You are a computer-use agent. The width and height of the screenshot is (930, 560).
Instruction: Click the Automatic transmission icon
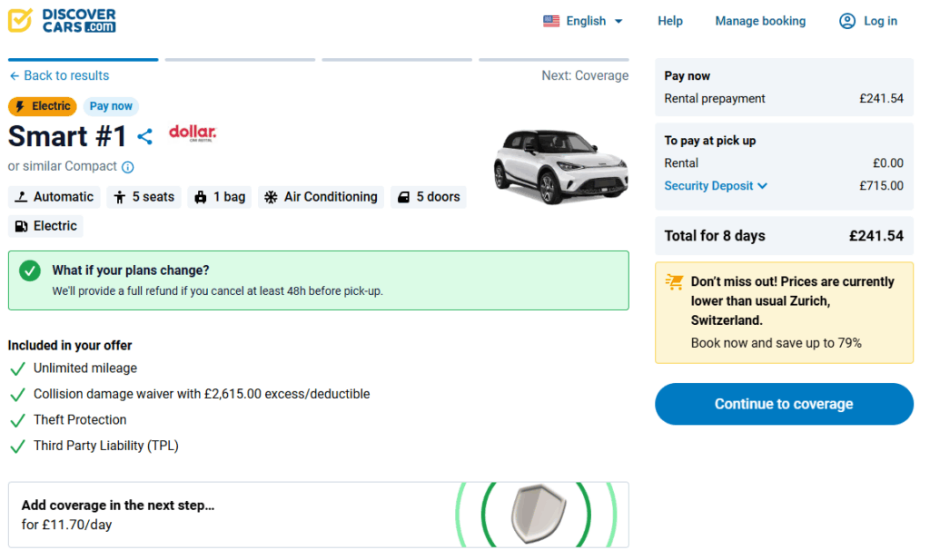point(22,197)
